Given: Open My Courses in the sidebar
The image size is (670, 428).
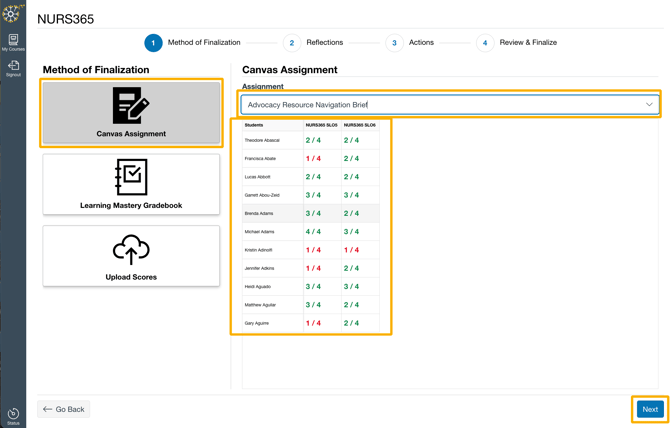Looking at the screenshot, I should click(x=13, y=42).
